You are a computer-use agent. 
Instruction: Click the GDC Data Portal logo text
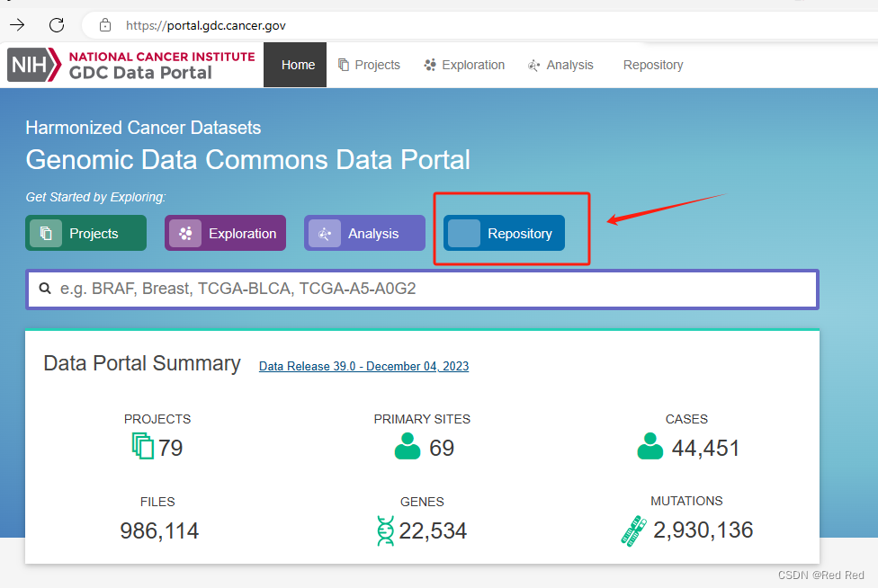[140, 73]
